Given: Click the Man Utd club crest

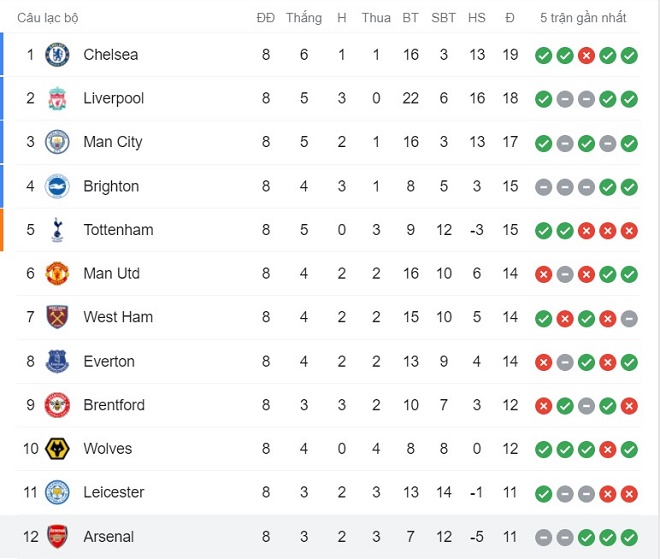Looking at the screenshot, I should [x=57, y=274].
